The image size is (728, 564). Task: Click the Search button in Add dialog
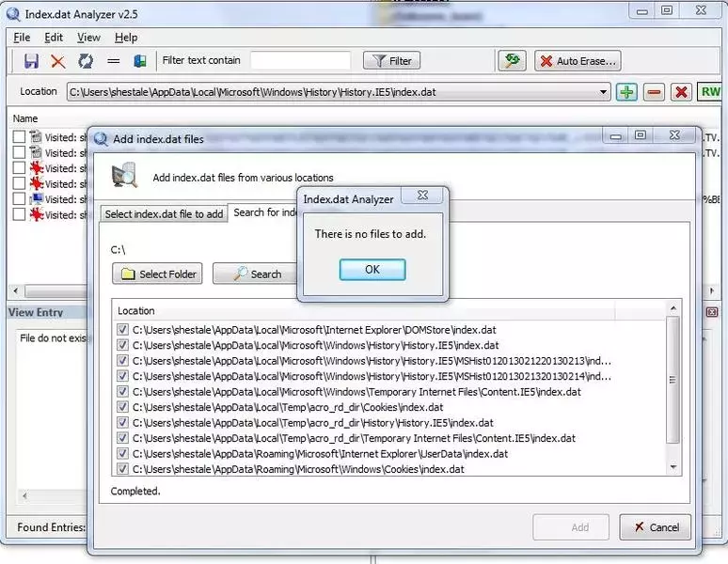pos(256,274)
